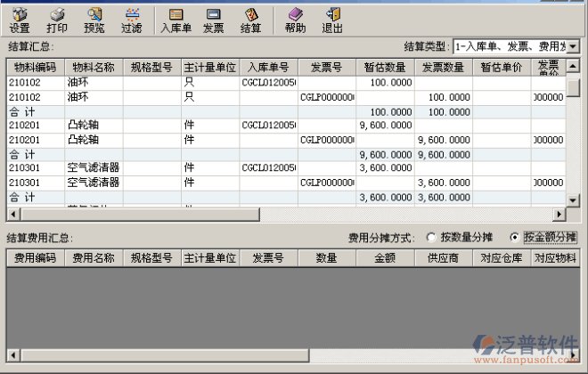Run the 结算 settlement tool
Viewport: 588px width, 374px height.
pyautogui.click(x=250, y=20)
